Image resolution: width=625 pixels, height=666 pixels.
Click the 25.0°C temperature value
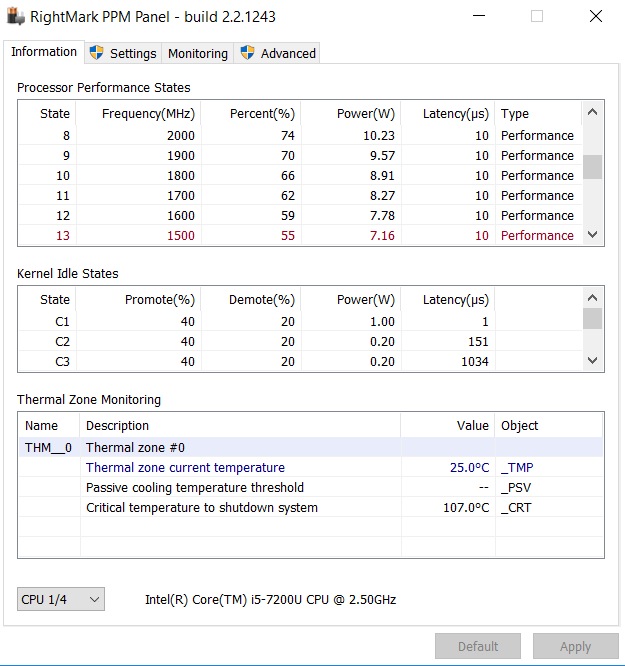pyautogui.click(x=469, y=467)
